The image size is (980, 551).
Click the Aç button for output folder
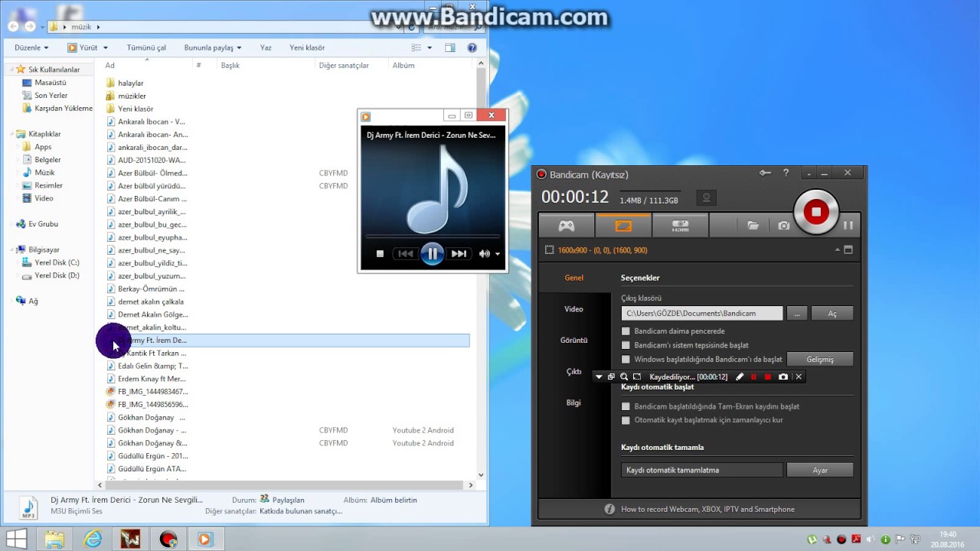[x=832, y=313]
